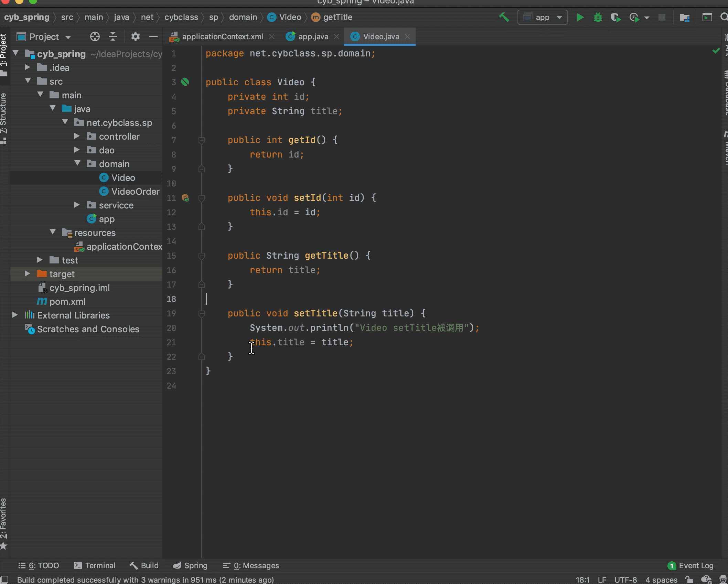Screen dimensions: 728x584
Task: Open Project panel settings gear
Action: coord(135,36)
